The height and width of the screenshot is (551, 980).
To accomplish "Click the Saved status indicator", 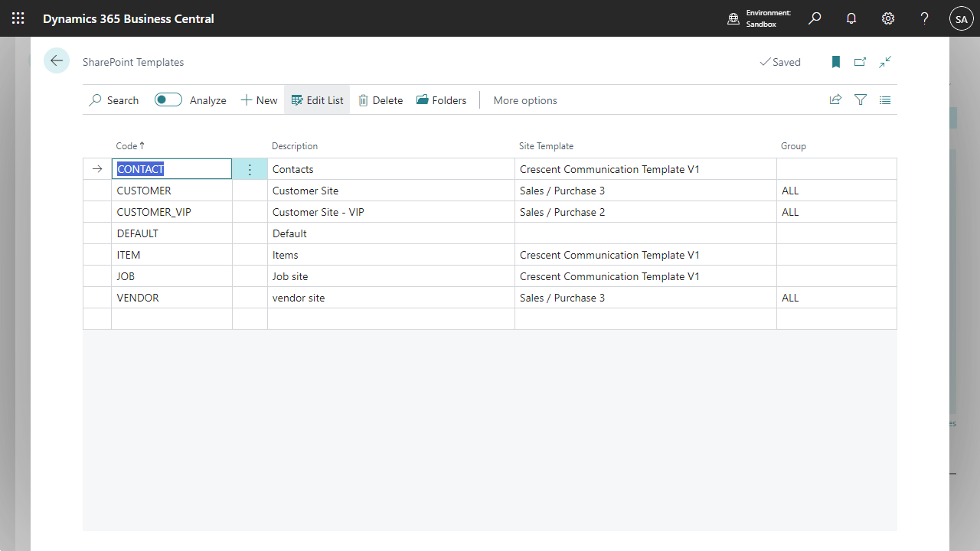I will pyautogui.click(x=780, y=62).
